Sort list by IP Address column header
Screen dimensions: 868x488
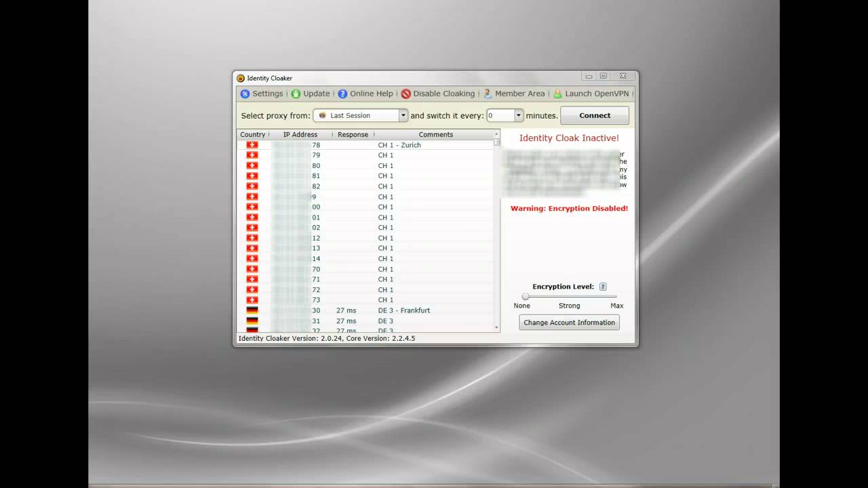tap(300, 134)
